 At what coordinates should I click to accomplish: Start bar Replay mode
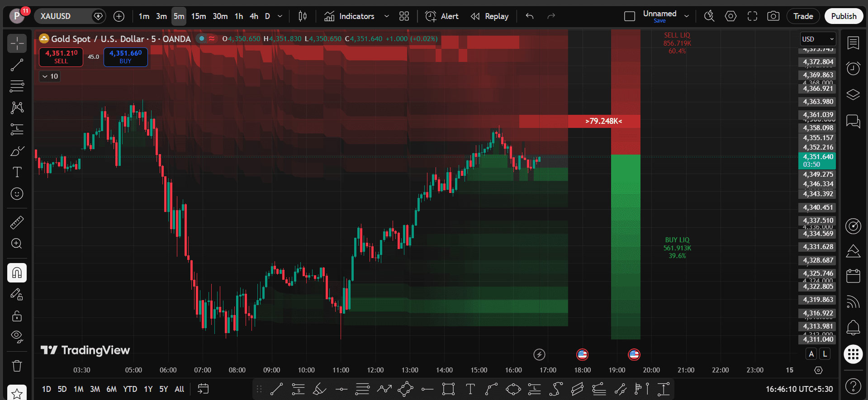click(489, 16)
